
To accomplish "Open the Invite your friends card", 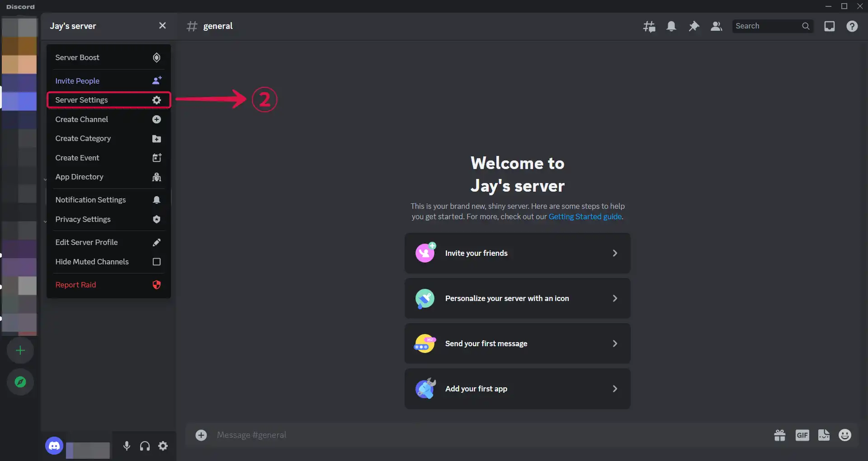I will 517,253.
